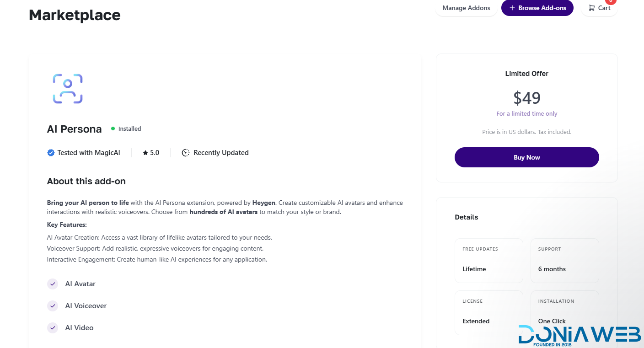Select the Installation One Click card
Image resolution: width=644 pixels, height=348 pixels.
pos(564,312)
